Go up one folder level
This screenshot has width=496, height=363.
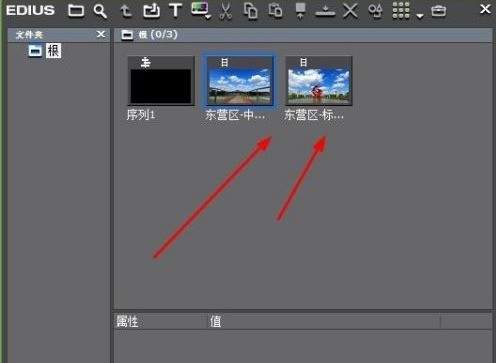(126, 11)
